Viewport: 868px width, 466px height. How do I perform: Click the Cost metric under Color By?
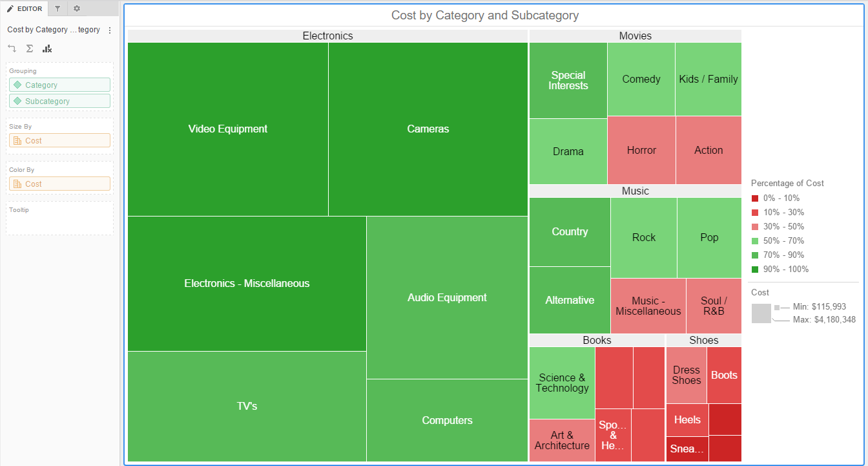pos(59,184)
